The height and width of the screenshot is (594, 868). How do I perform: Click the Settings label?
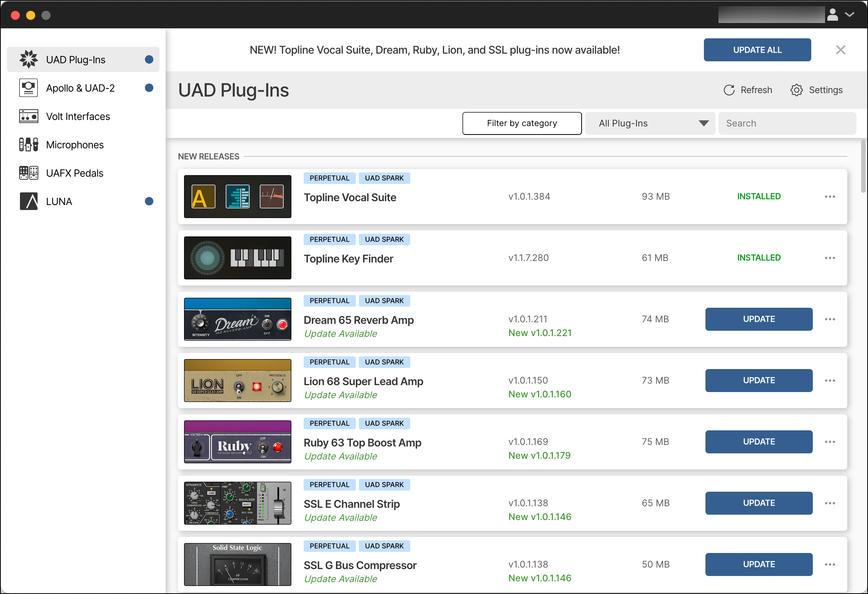coord(825,90)
